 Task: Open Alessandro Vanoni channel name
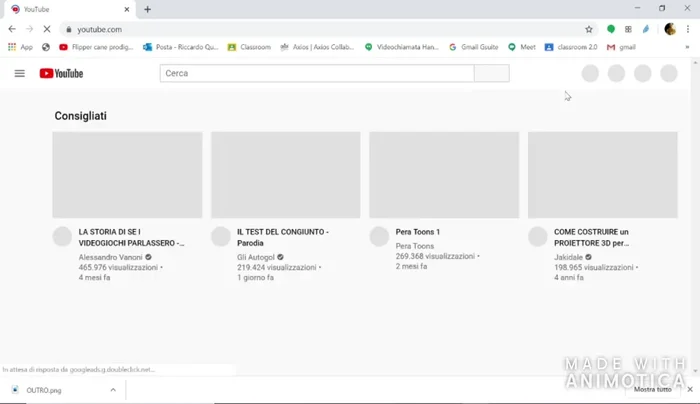pos(110,257)
